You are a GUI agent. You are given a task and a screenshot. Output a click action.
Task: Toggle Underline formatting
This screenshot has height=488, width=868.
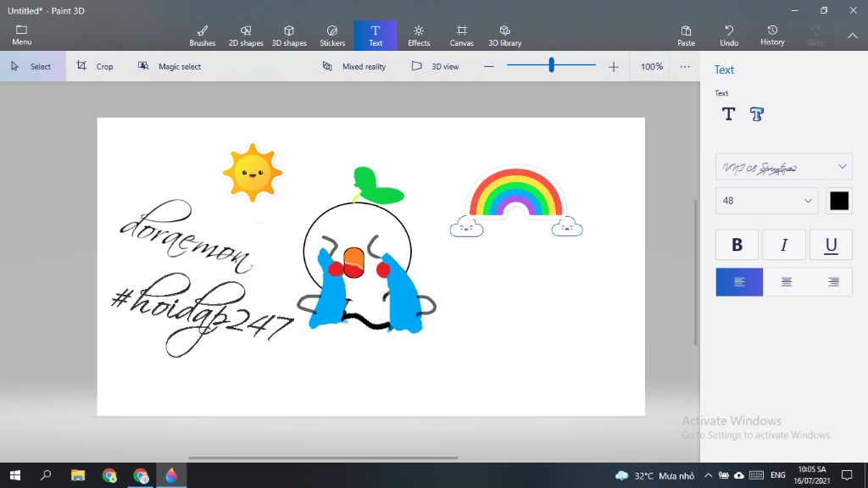(831, 245)
